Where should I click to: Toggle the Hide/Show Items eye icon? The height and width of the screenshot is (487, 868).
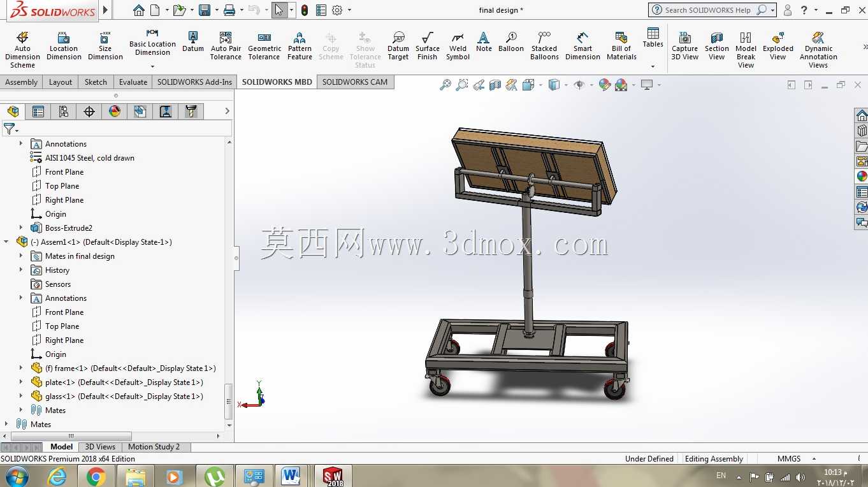pos(579,85)
